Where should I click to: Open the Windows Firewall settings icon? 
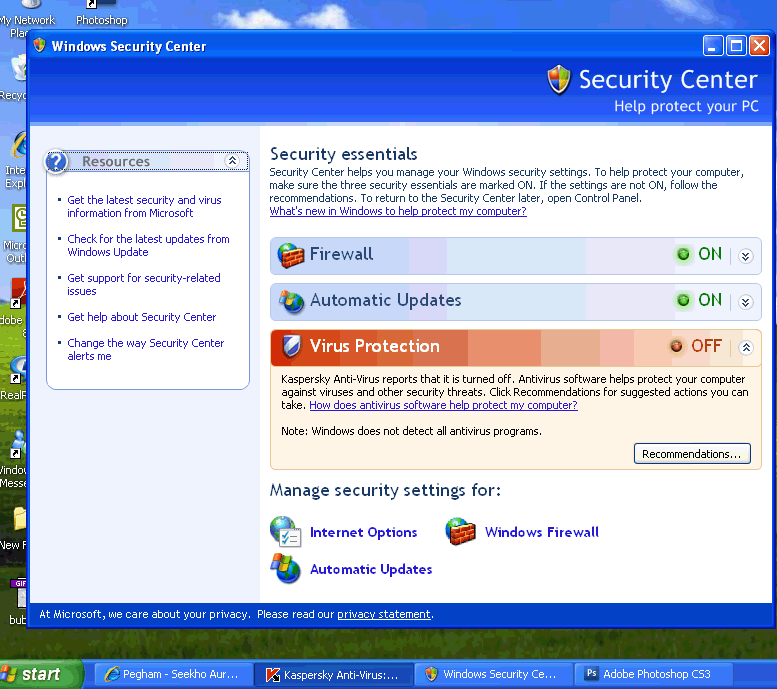[x=461, y=532]
